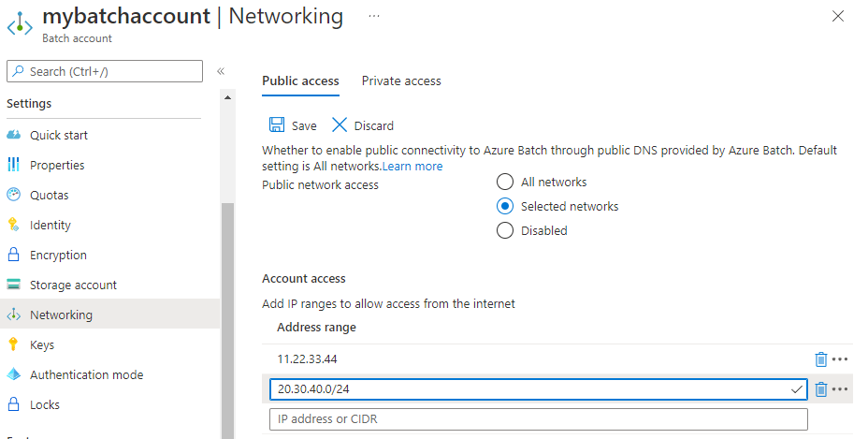Open the header ellipsis more menu
The image size is (868, 439).
tap(374, 16)
